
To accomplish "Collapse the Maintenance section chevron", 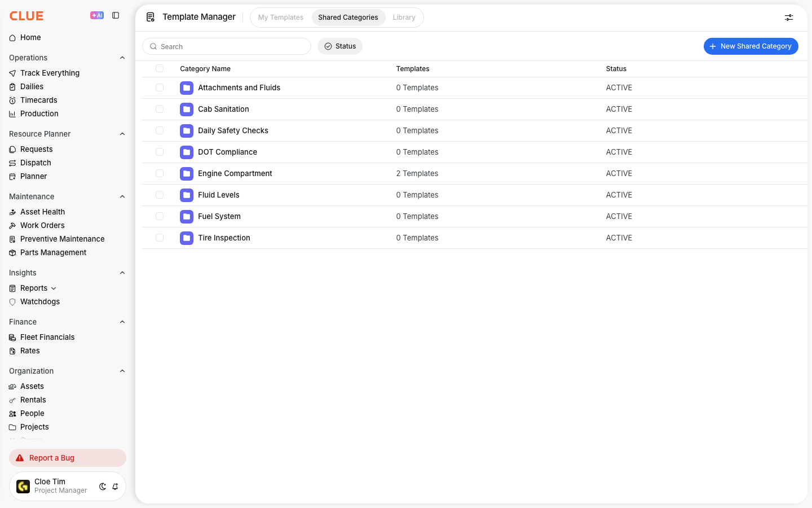I will (122, 196).
